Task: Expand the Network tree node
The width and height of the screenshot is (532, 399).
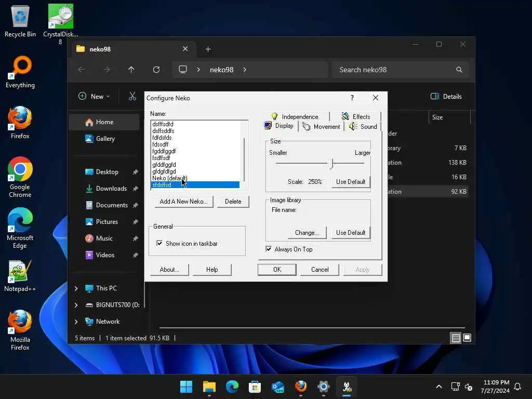Action: pyautogui.click(x=76, y=321)
